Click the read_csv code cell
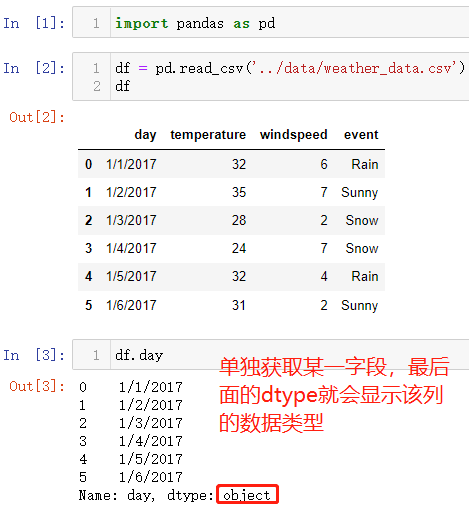 tap(271, 76)
